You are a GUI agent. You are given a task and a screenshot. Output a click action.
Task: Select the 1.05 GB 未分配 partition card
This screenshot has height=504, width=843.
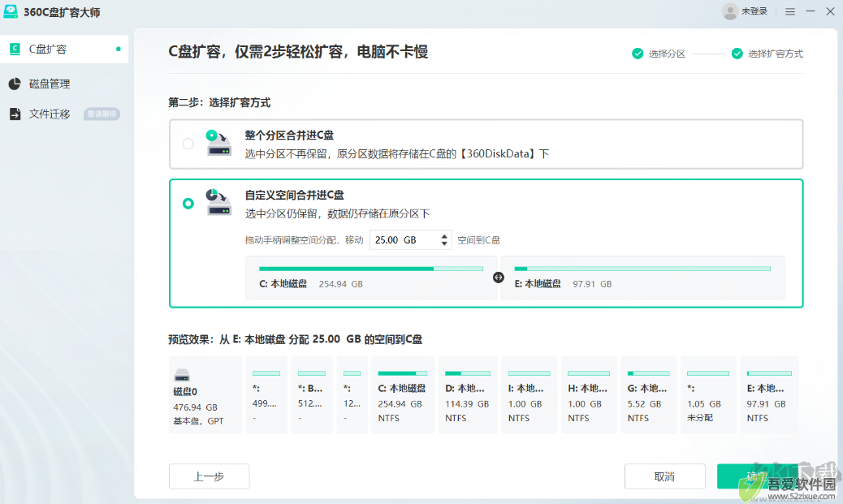tap(708, 394)
